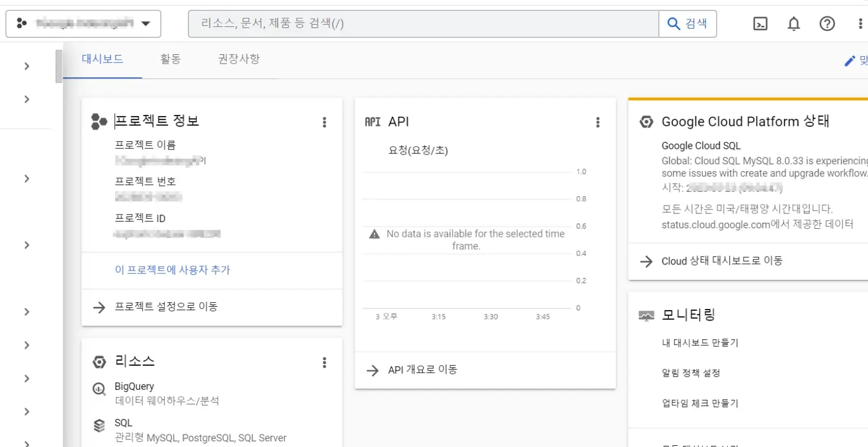Click the 프로젝트 정보 hexagon icon
Image resolution: width=868 pixels, height=447 pixels.
pos(99,121)
